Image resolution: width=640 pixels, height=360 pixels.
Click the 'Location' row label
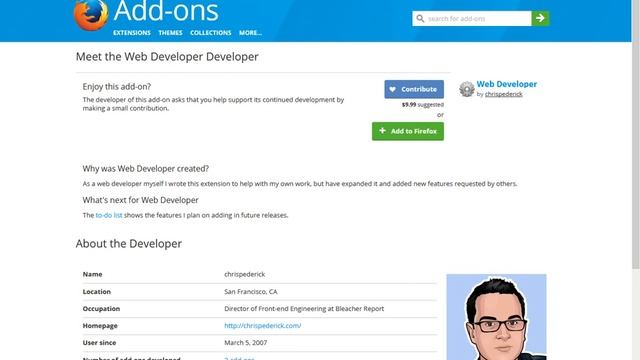[x=96, y=291]
